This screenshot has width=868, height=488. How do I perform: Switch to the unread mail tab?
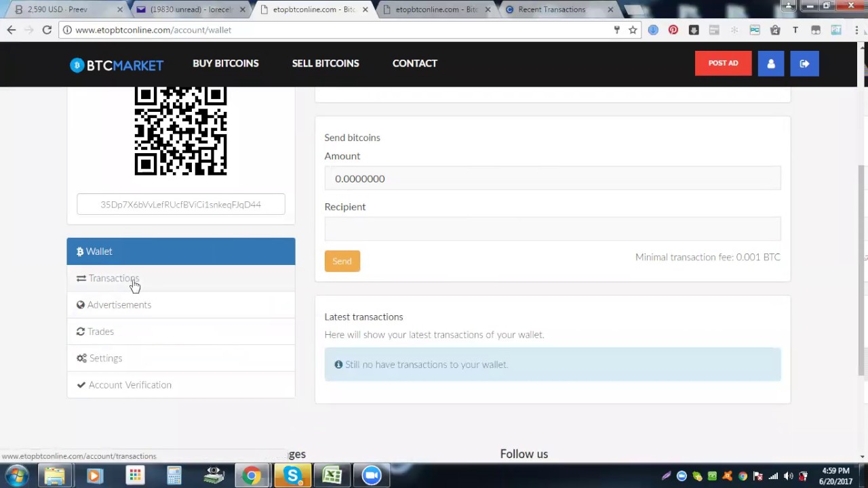pos(191,9)
